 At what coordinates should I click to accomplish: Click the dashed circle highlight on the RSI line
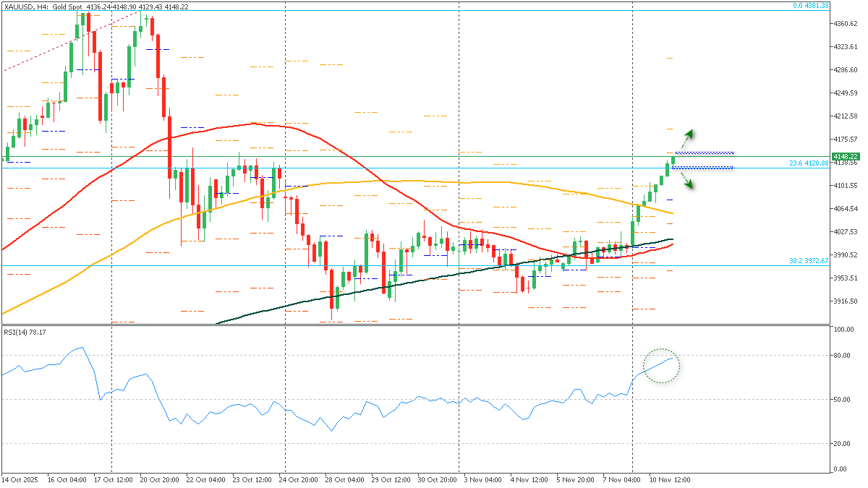(x=662, y=365)
